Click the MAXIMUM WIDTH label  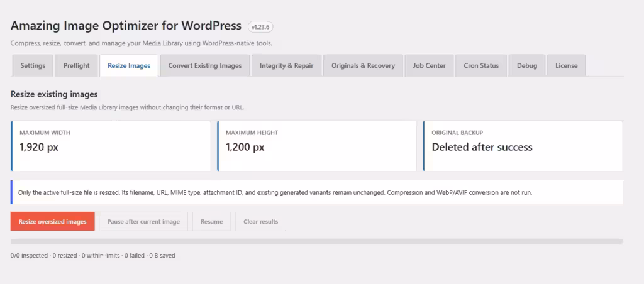[45, 133]
